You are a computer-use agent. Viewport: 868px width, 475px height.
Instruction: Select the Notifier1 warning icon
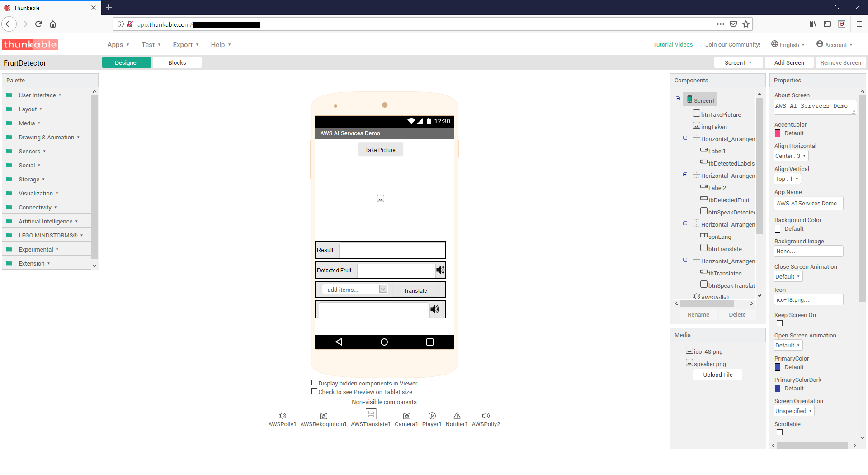[x=457, y=416]
